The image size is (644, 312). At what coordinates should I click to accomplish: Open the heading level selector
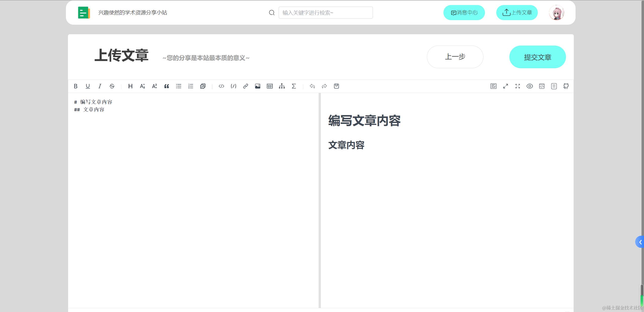(x=130, y=86)
